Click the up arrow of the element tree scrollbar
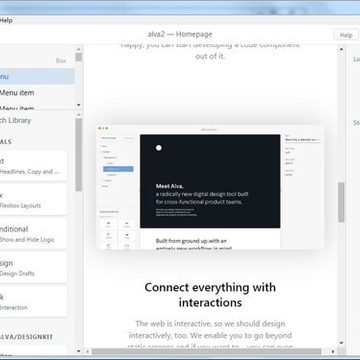360x360 pixels. pyautogui.click(x=79, y=49)
